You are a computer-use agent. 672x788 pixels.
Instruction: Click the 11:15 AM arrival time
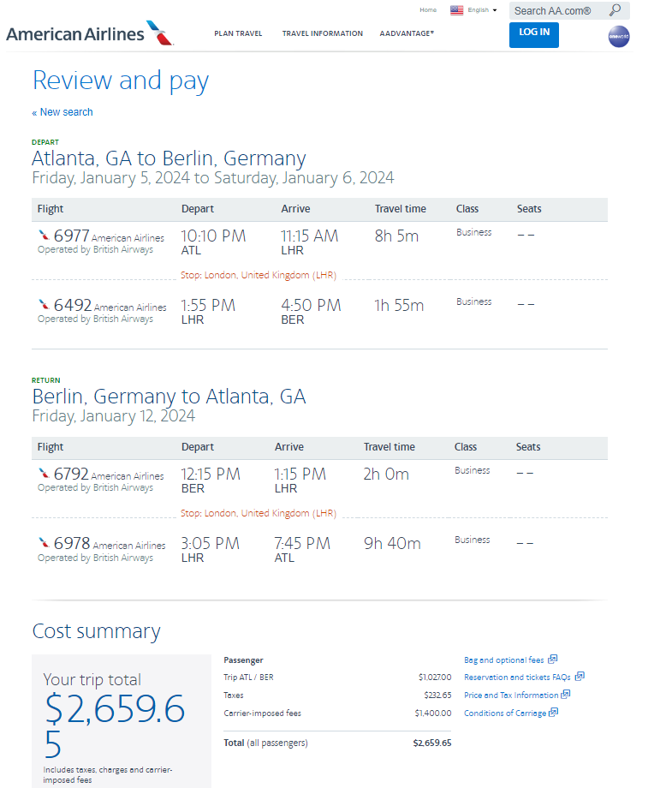(x=309, y=236)
